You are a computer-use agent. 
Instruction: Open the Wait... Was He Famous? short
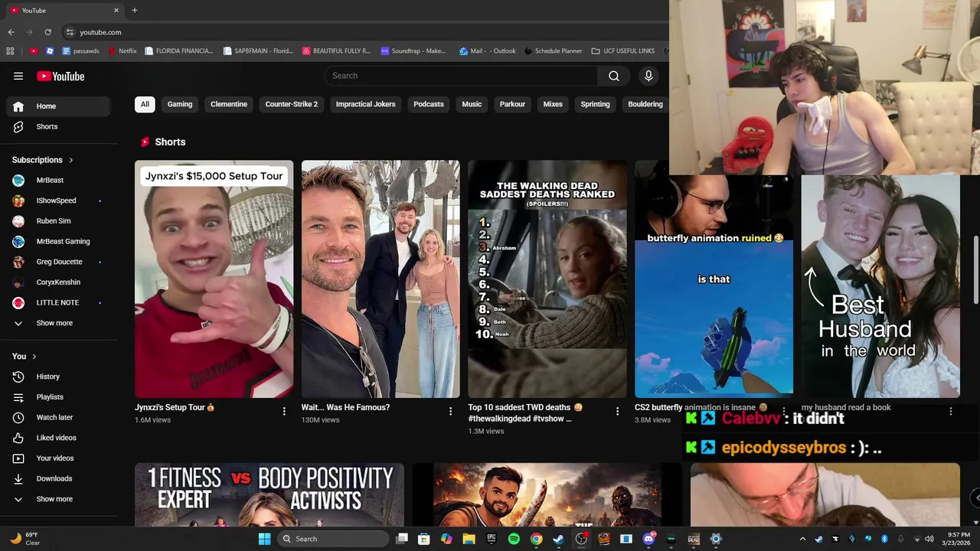381,279
